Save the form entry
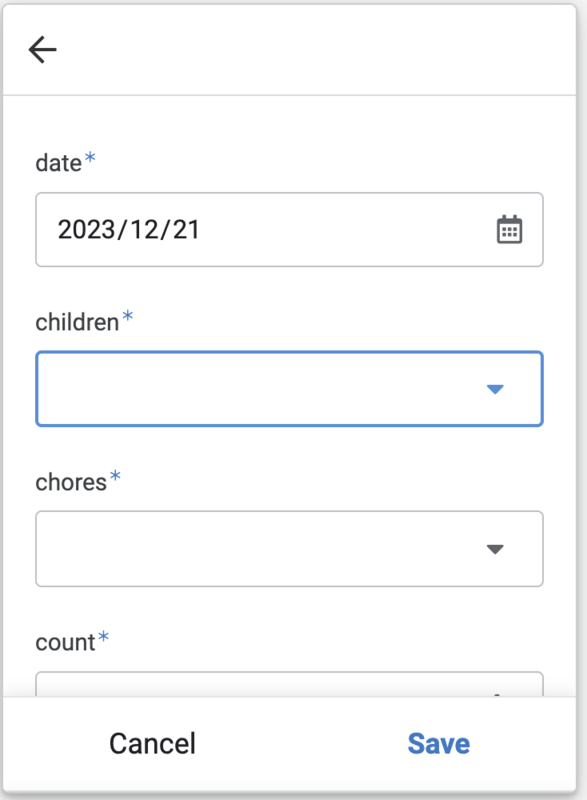Screen dimensions: 587x800 tap(439, 743)
